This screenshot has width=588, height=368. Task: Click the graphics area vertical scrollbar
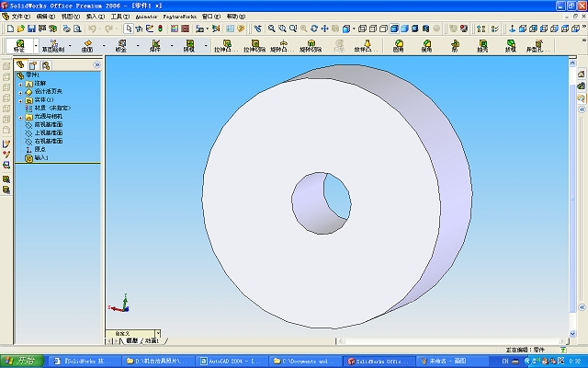572,199
